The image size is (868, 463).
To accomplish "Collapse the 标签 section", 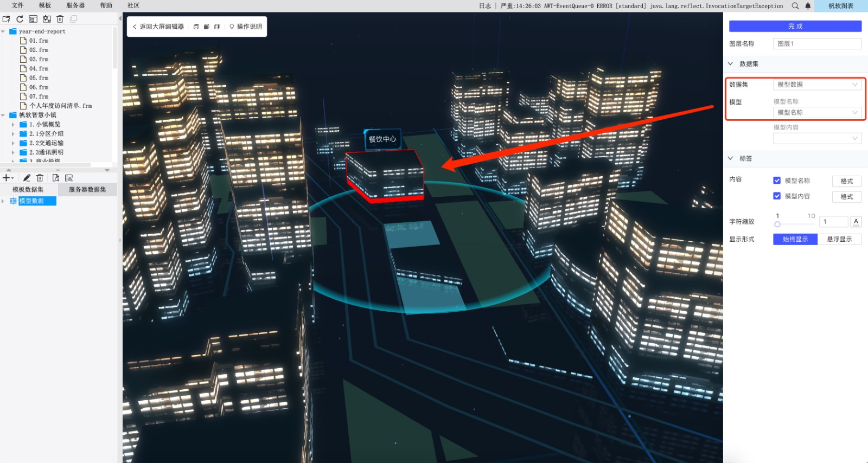I will [x=730, y=158].
